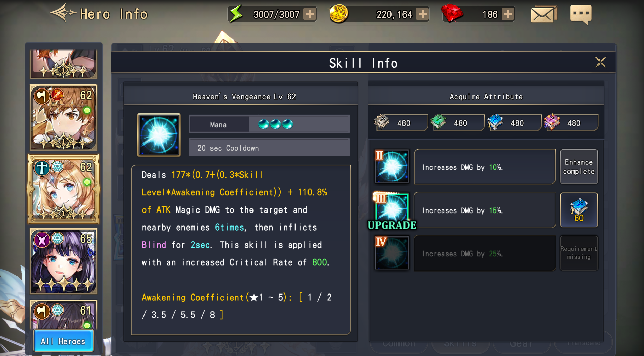Click the back arrow beside Hero Info
This screenshot has height=356, width=644.
[x=63, y=13]
